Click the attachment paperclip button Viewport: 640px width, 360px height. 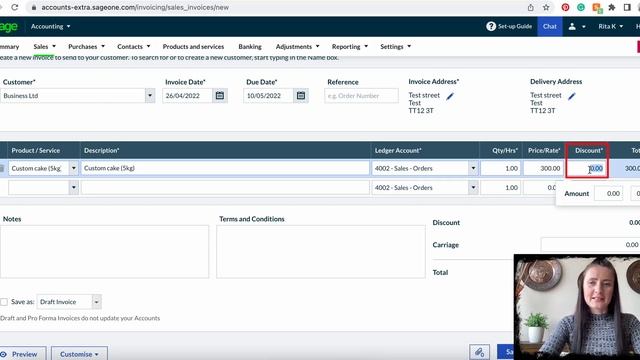click(x=479, y=352)
